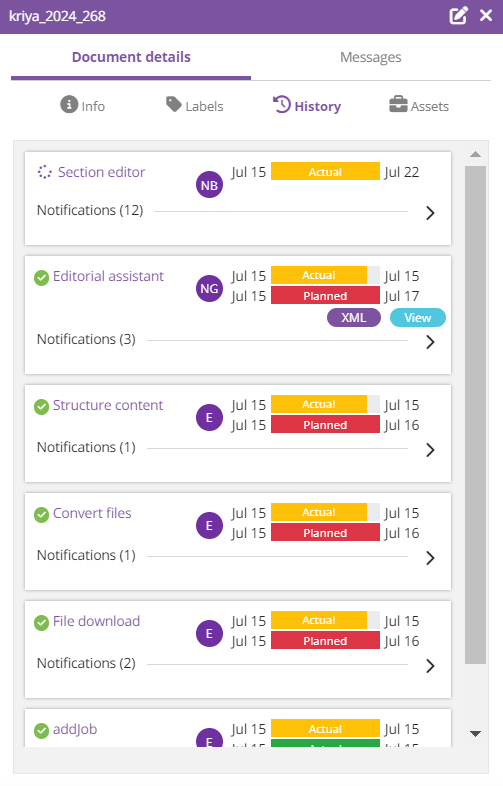
Task: Expand Editorial assistant notifications chevron
Action: pos(430,342)
